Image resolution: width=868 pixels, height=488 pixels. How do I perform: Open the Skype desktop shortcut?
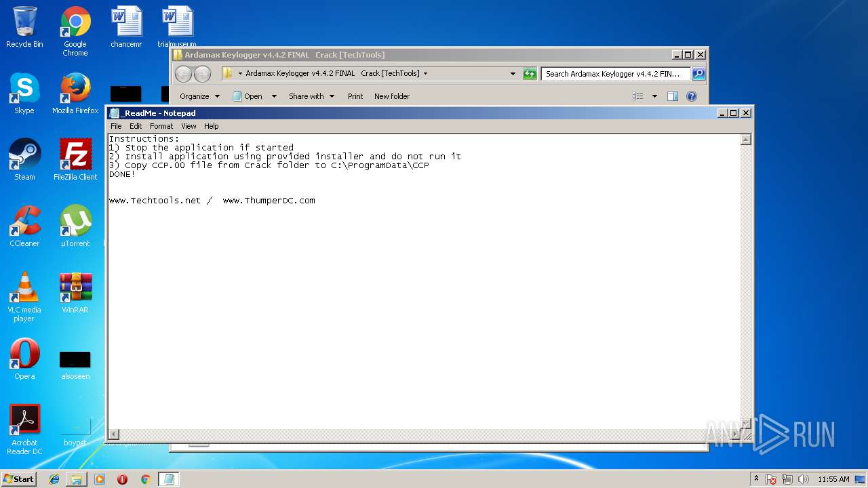24,94
